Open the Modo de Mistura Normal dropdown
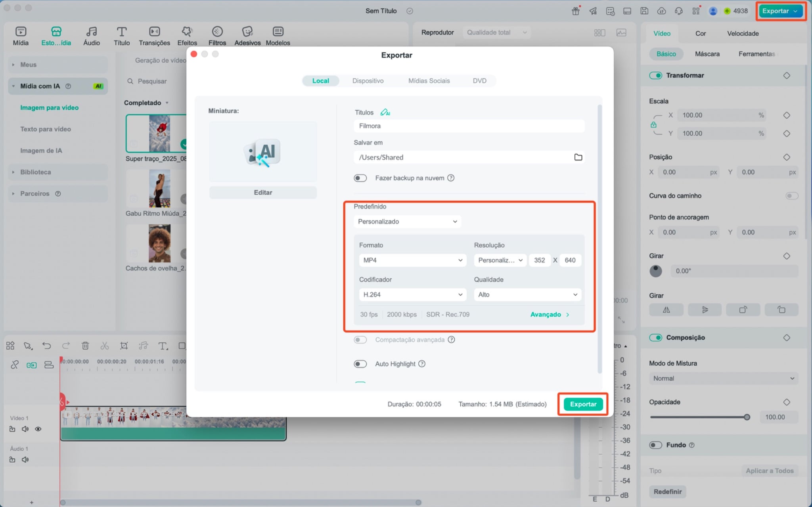812x507 pixels. point(724,378)
